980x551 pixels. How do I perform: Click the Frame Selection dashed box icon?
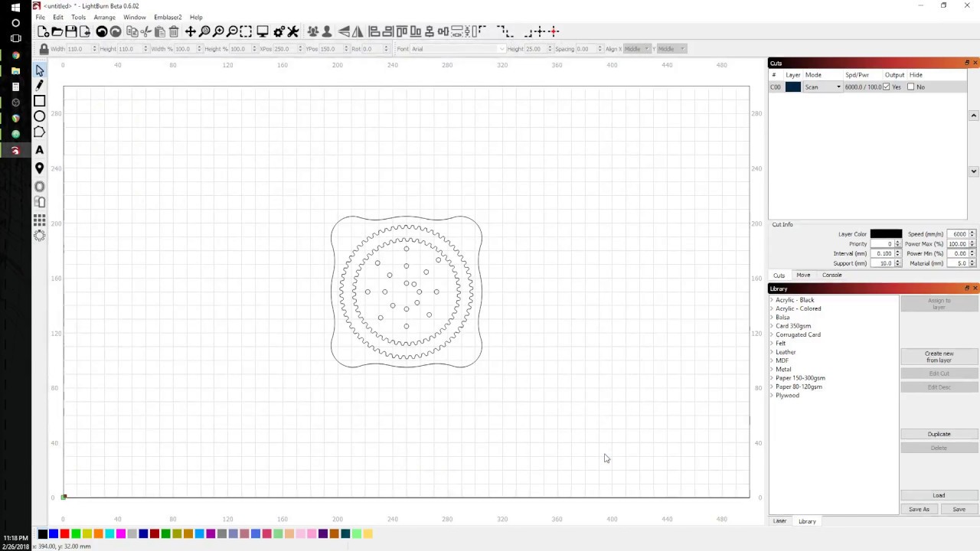[x=246, y=31]
